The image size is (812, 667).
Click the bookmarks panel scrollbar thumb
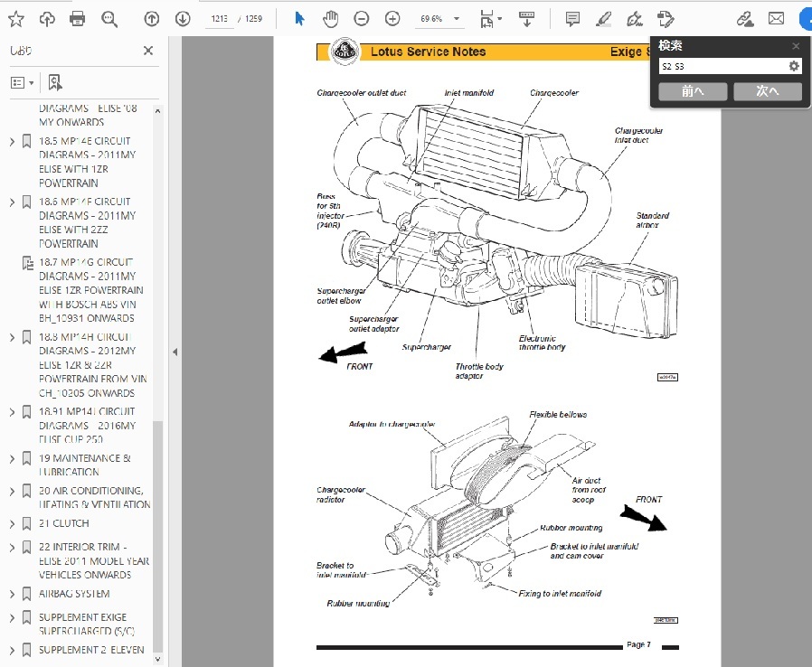158,537
